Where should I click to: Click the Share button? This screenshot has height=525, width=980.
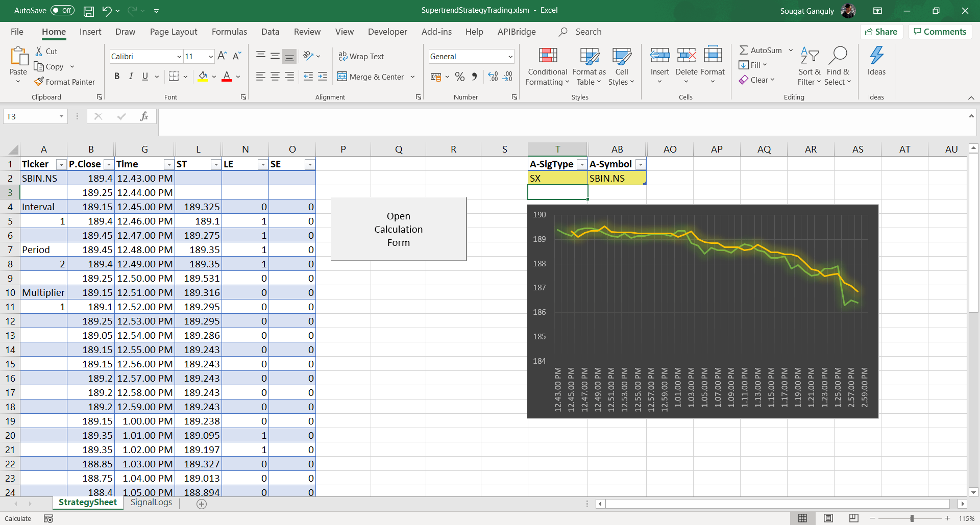coord(881,31)
